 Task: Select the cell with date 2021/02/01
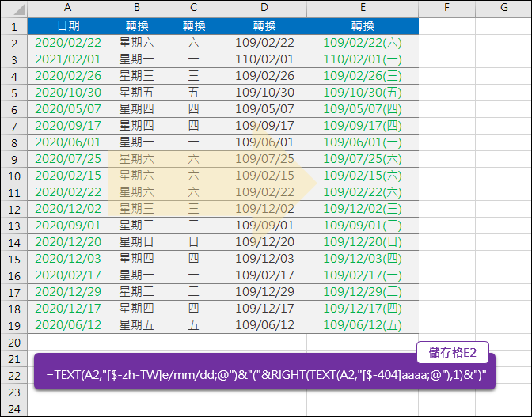coord(68,59)
